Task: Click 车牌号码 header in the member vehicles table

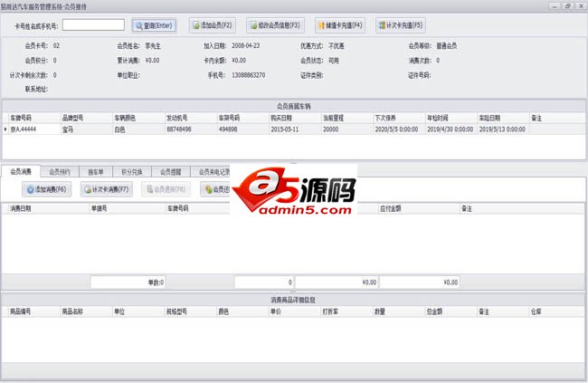Action: 34,118
